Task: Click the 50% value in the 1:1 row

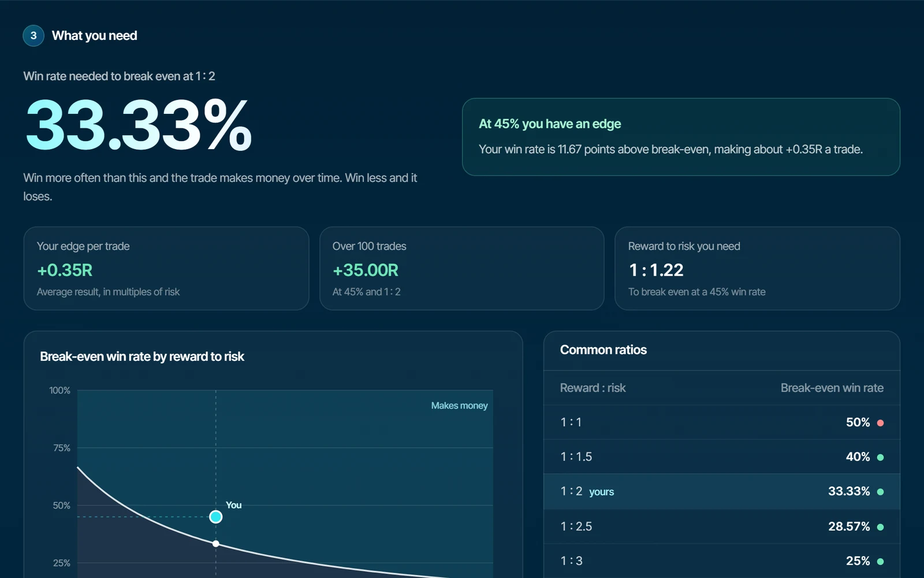Action: tap(858, 423)
